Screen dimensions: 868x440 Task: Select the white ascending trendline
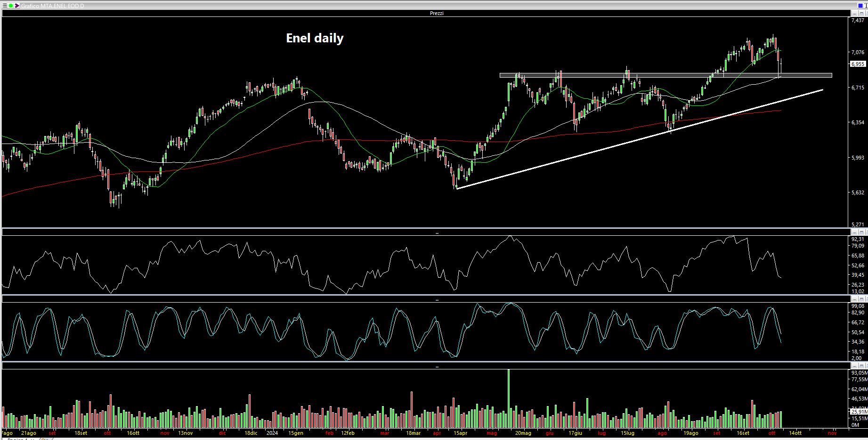[640, 139]
